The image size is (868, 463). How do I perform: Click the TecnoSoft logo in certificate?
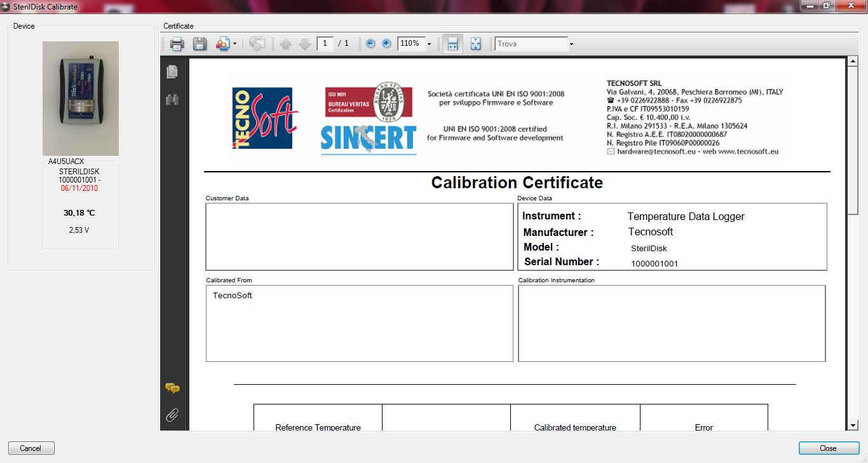(265, 118)
